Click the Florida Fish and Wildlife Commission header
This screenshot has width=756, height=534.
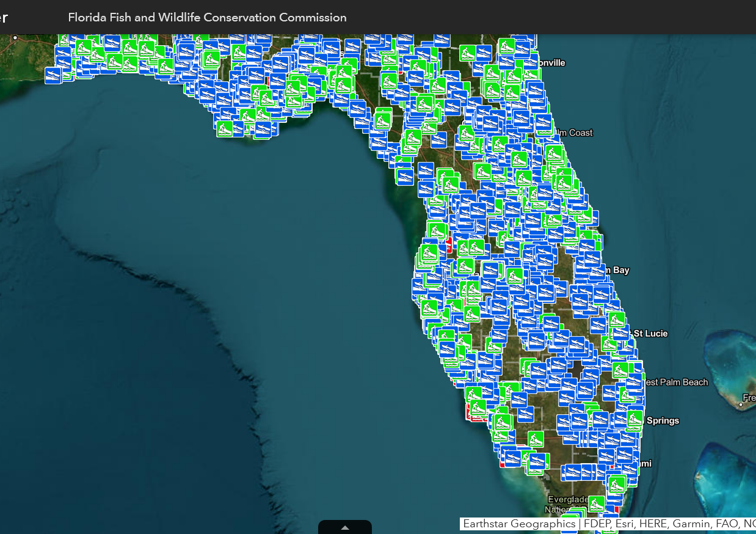207,17
